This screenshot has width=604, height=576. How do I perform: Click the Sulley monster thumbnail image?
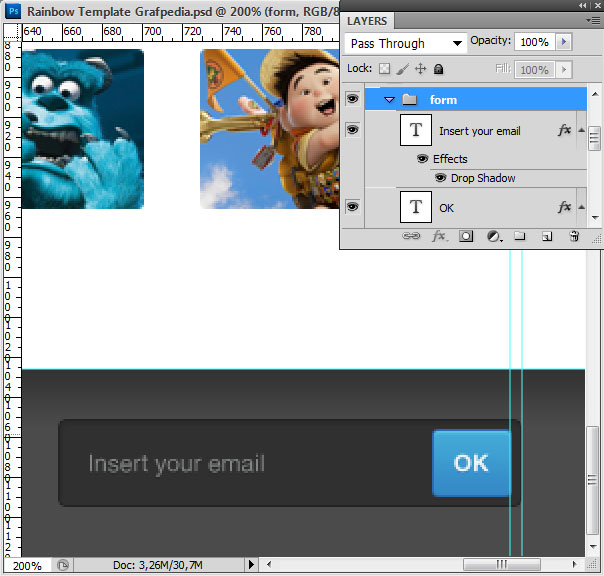click(x=83, y=129)
